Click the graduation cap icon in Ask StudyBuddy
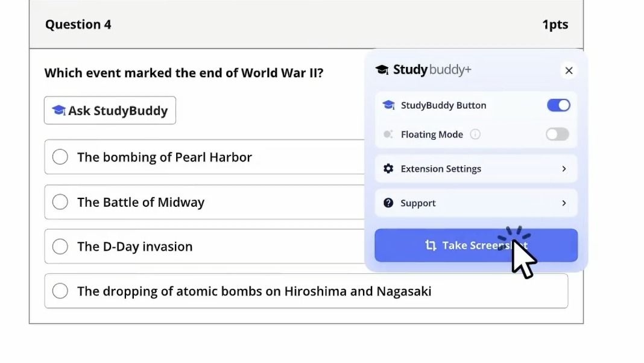The width and height of the screenshot is (644, 363). [x=58, y=110]
